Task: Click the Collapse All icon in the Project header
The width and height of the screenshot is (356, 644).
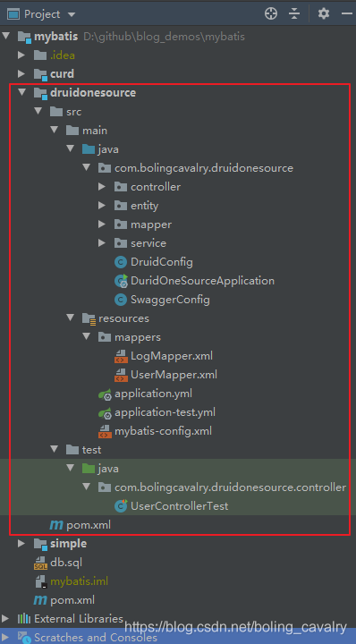Action: 294,14
